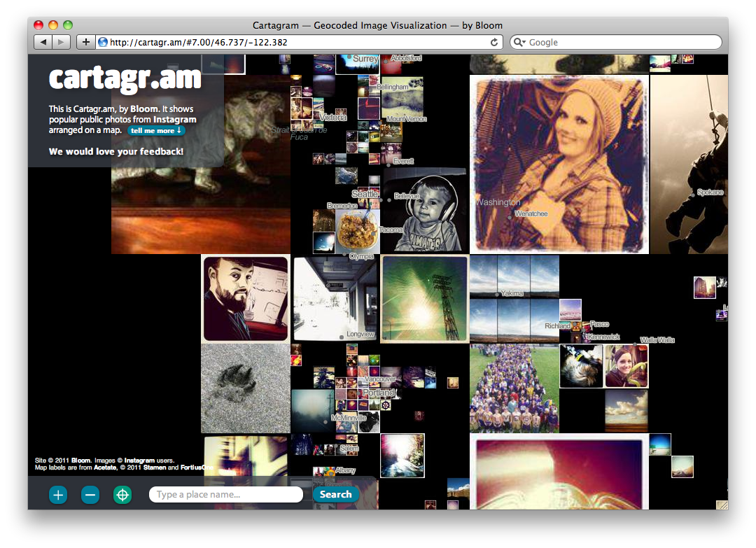Image resolution: width=756 pixels, height=548 pixels.
Task: Click the add bookmark plus button
Action: (x=85, y=42)
